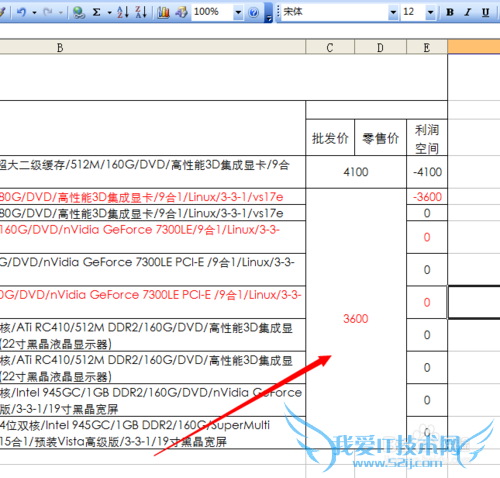The width and height of the screenshot is (500, 478).
Task: Click the font name box showing 宋体
Action: point(334,12)
